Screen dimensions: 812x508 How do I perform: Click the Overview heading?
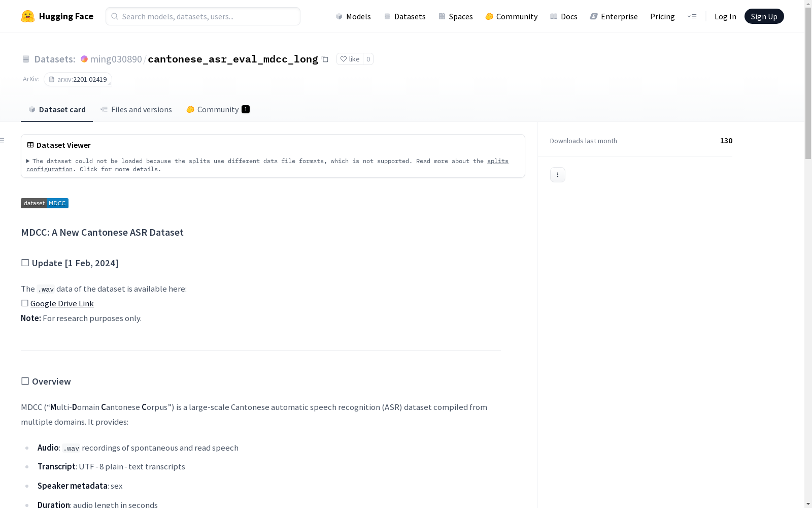[46, 381]
